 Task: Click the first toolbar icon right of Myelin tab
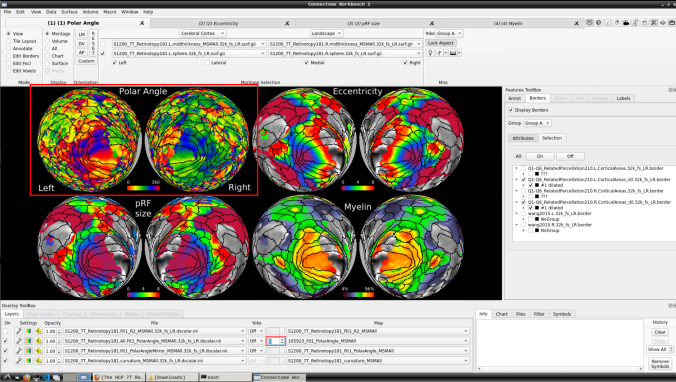[x=589, y=23]
